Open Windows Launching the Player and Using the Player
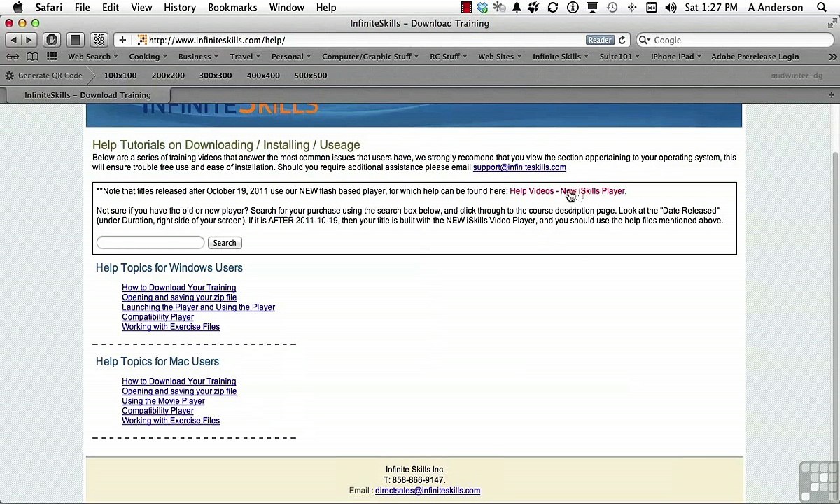Screen dimensions: 840x504 point(198,307)
